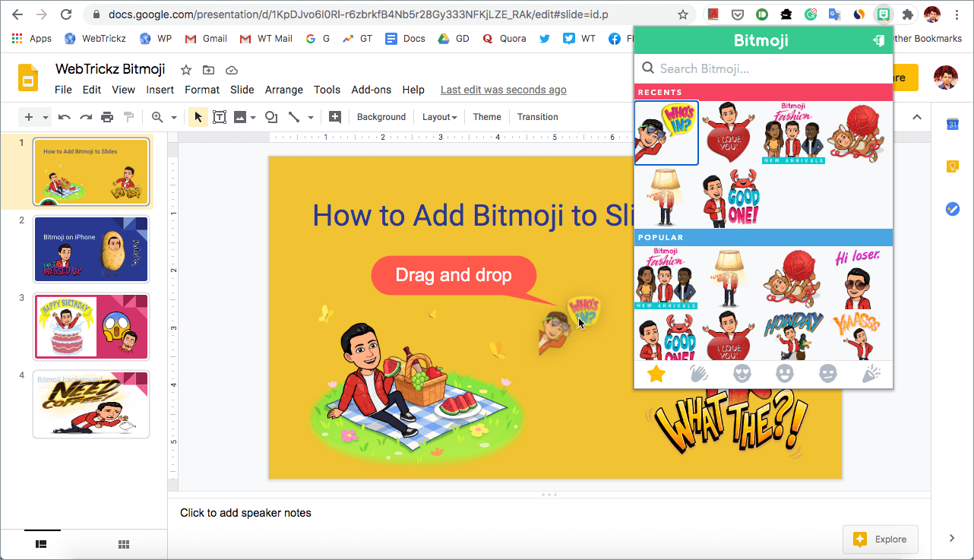The height and width of the screenshot is (560, 974).
Task: Select the waving hand Bitmoji category
Action: tap(699, 374)
